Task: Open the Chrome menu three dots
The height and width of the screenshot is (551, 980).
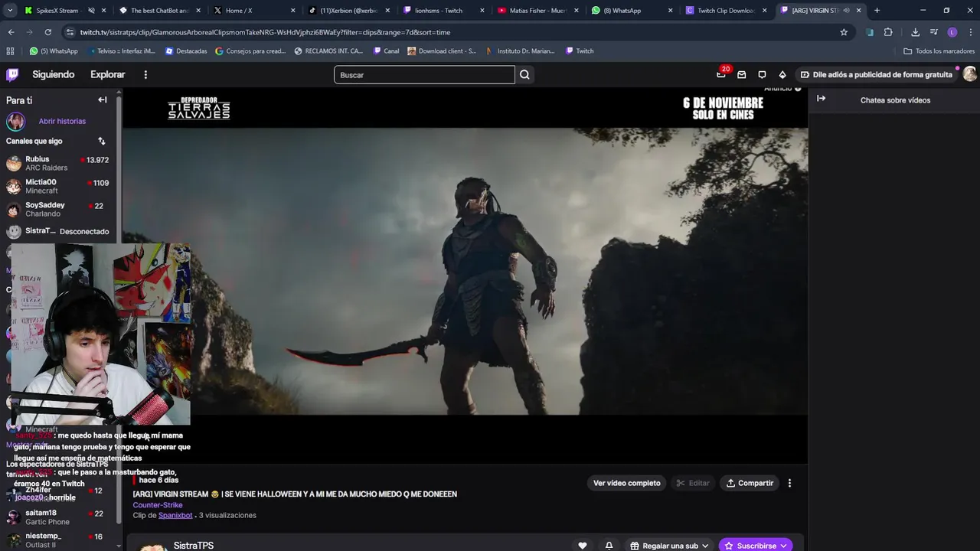Action: 970,32
